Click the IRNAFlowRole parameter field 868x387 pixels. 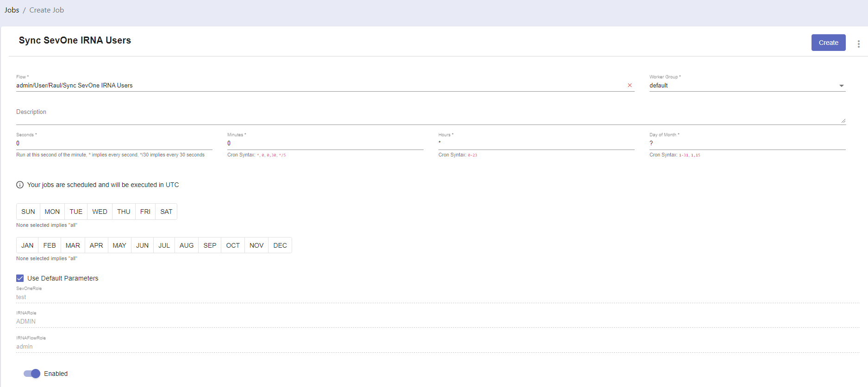(x=437, y=346)
